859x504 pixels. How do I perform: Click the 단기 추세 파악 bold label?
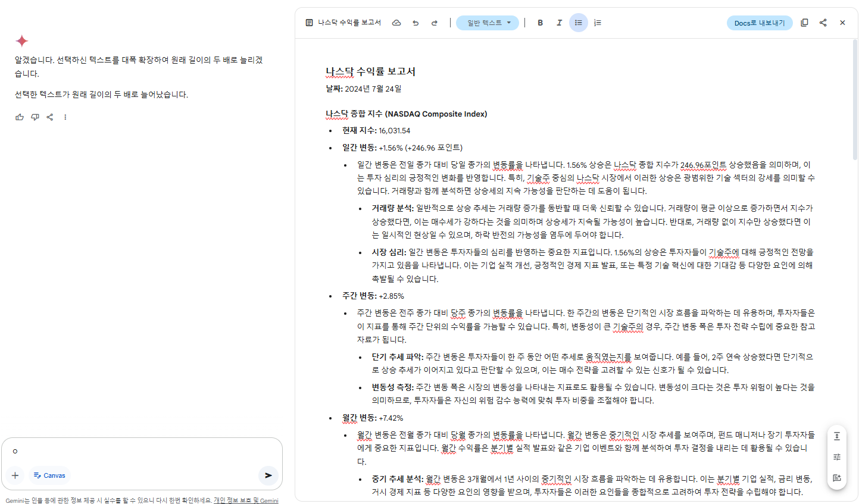(x=398, y=357)
